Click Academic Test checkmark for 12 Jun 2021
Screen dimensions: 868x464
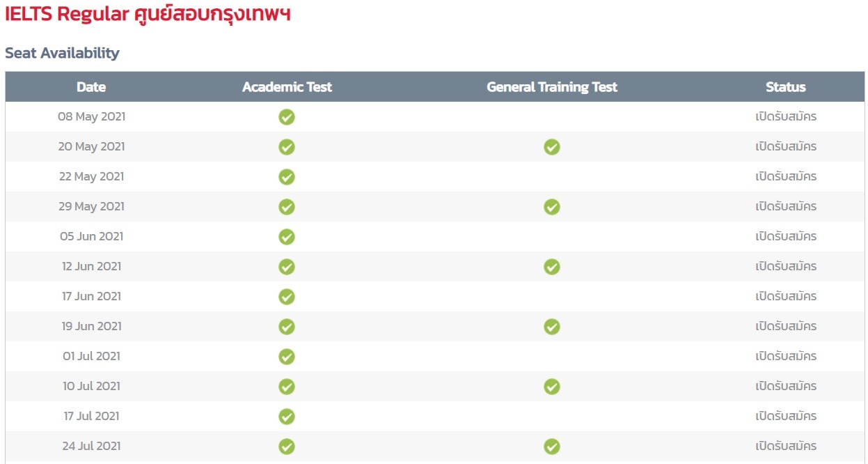click(287, 267)
